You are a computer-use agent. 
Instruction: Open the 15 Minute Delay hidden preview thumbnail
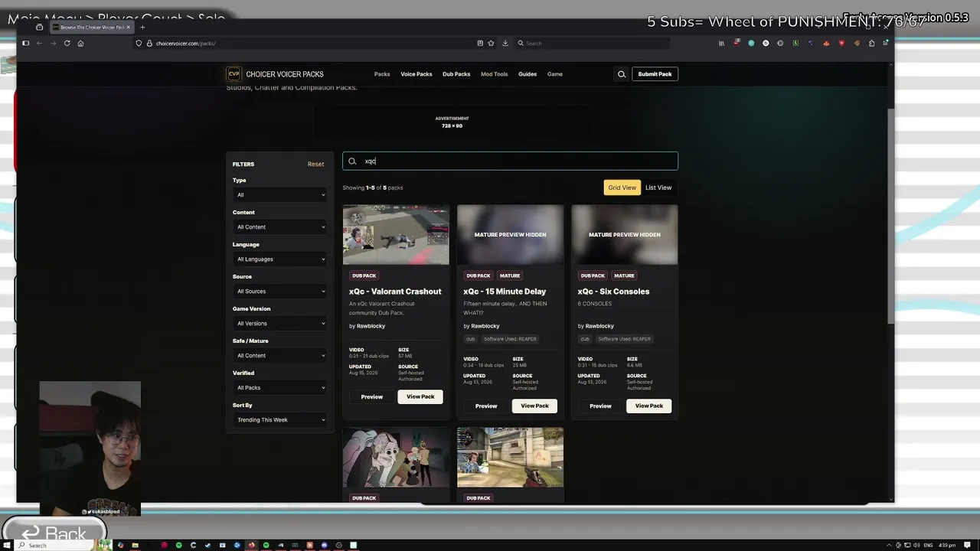tap(510, 235)
